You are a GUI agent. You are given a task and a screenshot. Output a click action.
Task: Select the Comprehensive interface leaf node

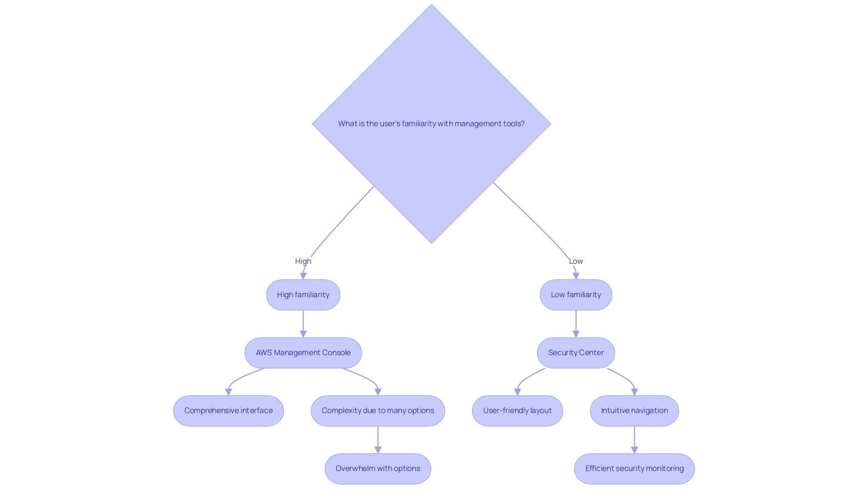(228, 410)
